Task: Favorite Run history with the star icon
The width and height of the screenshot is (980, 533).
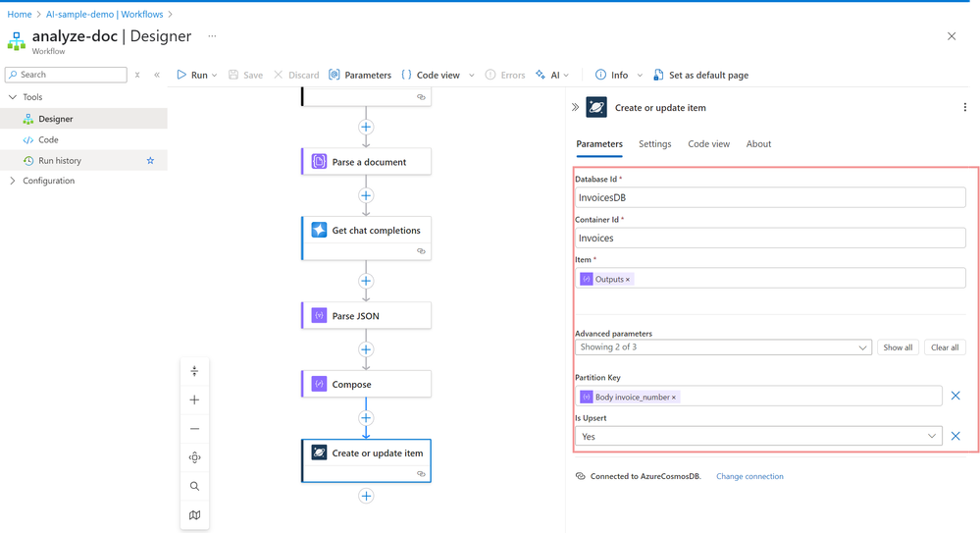Action: click(150, 160)
